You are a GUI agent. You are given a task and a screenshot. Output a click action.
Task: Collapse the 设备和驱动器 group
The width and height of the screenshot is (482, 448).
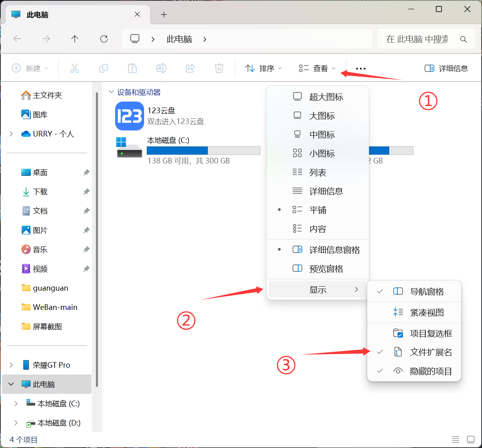click(x=111, y=92)
